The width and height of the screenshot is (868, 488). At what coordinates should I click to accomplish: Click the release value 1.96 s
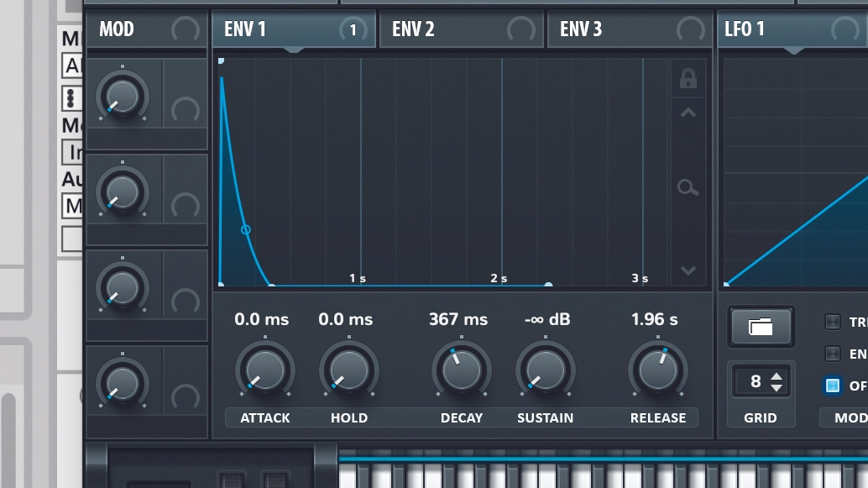(654, 320)
